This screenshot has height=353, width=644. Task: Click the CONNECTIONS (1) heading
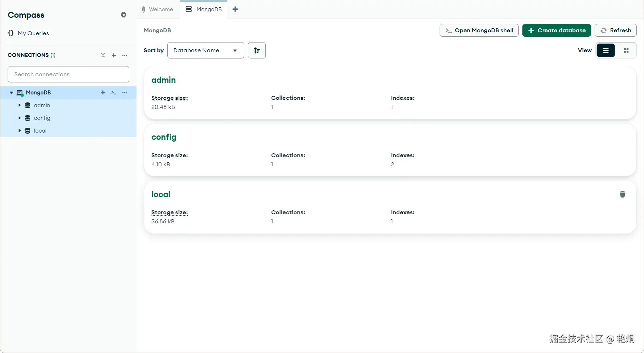[x=32, y=55]
